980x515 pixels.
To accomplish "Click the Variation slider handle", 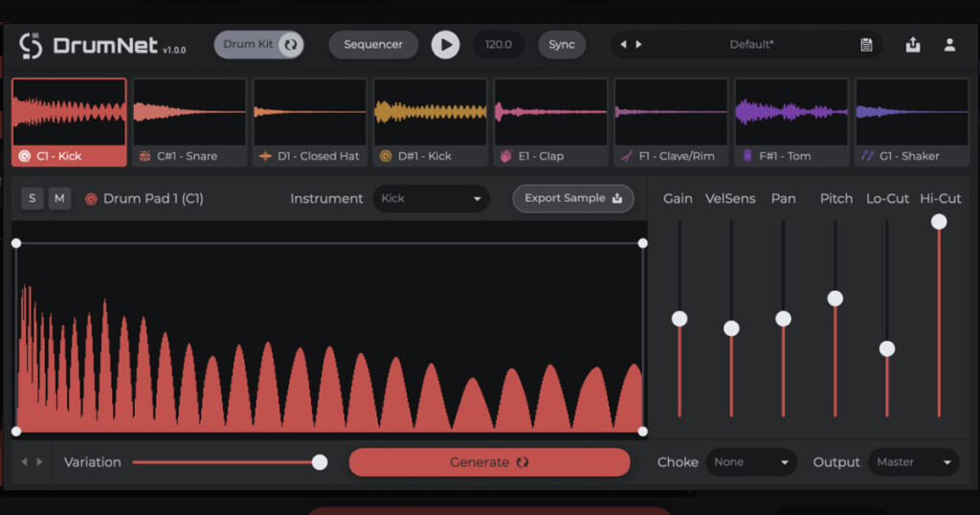I will tap(320, 462).
